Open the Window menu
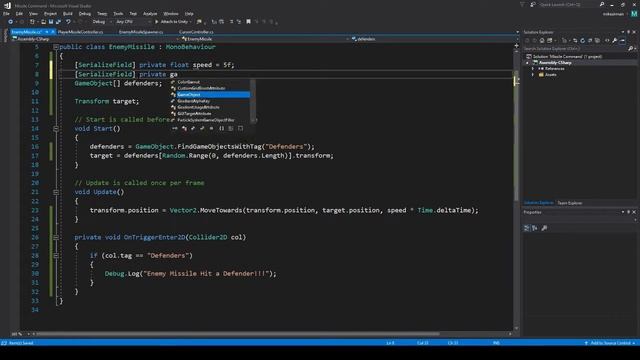The width and height of the screenshot is (640, 360). 171,13
